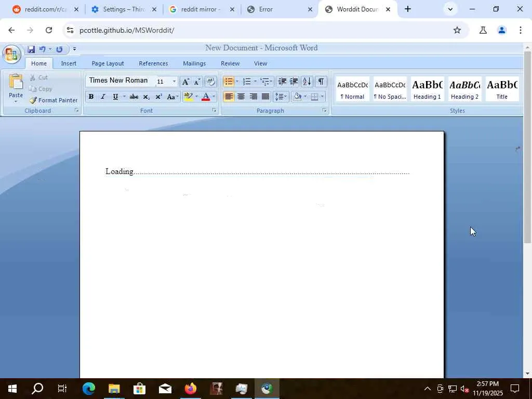Paste from the clipboard
Viewport: 532px width, 399px height.
(16, 88)
